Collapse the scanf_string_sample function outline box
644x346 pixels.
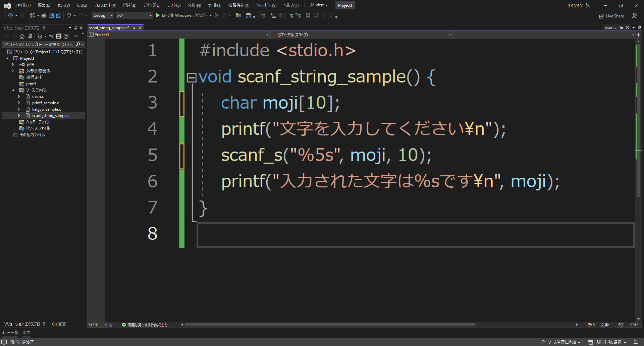[x=192, y=78]
